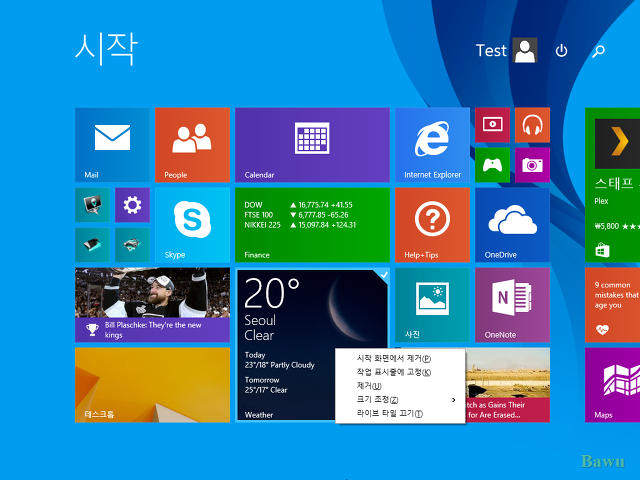Select 제거(U) uninstall menu item
The width and height of the screenshot is (640, 480).
[400, 386]
